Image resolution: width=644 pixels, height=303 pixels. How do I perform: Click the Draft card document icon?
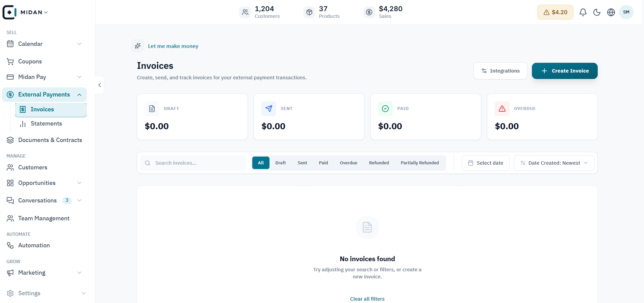point(152,109)
